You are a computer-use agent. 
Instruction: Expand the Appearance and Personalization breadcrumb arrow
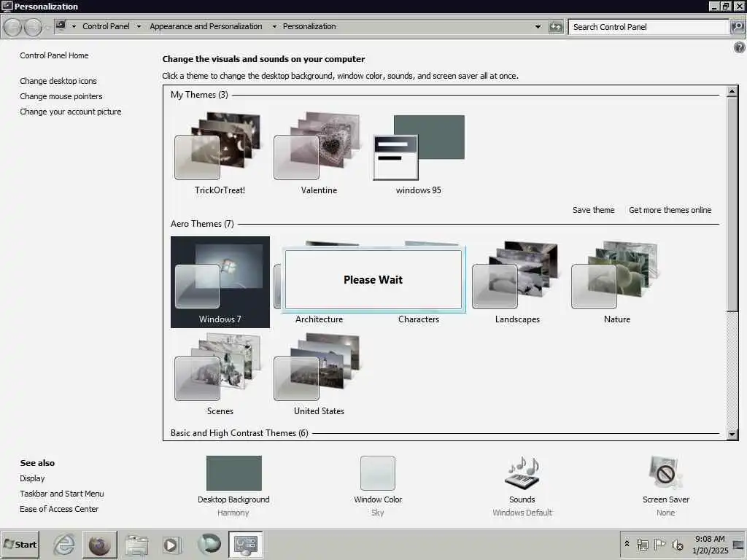(x=274, y=27)
